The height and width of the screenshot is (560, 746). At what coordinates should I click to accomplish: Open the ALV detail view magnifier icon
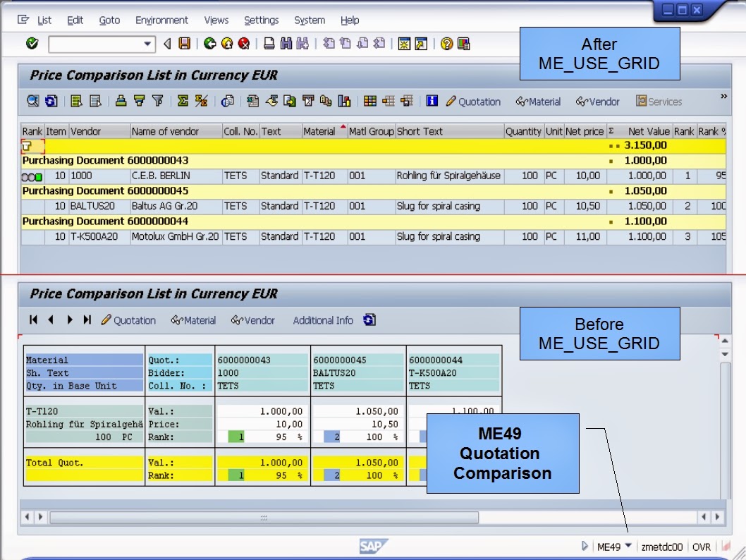(31, 101)
